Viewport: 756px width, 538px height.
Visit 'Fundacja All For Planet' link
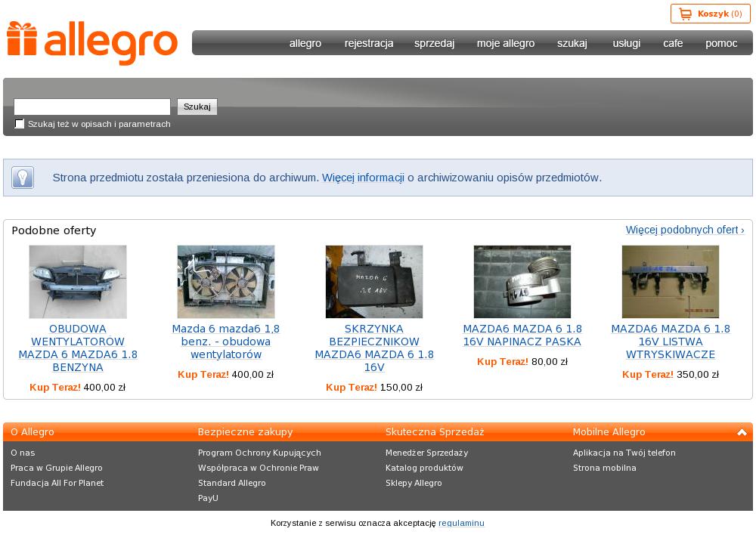[57, 483]
